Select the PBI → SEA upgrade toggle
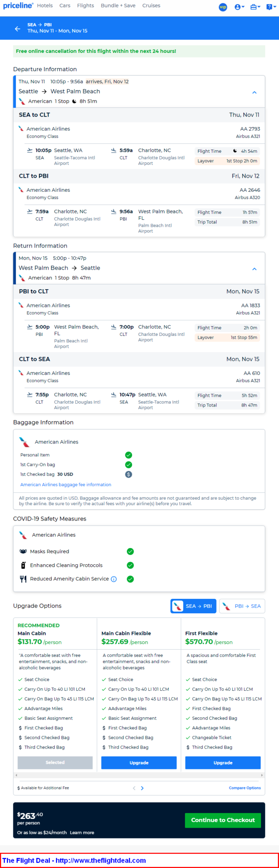 (x=242, y=606)
